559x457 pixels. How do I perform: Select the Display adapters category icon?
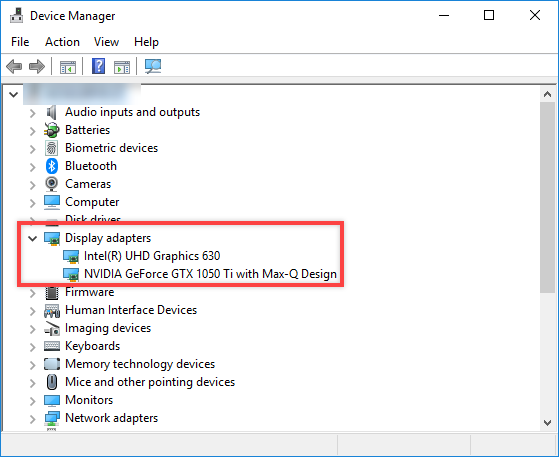[52, 238]
